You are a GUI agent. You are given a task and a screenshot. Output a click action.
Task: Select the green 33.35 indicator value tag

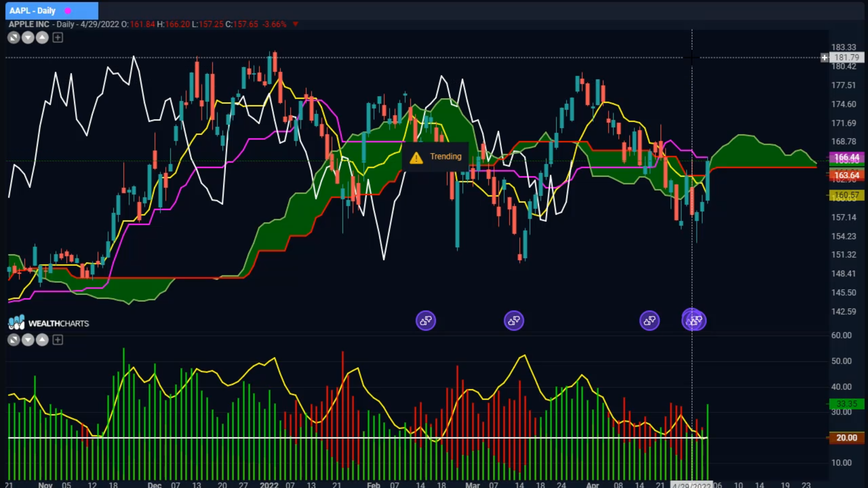(847, 404)
